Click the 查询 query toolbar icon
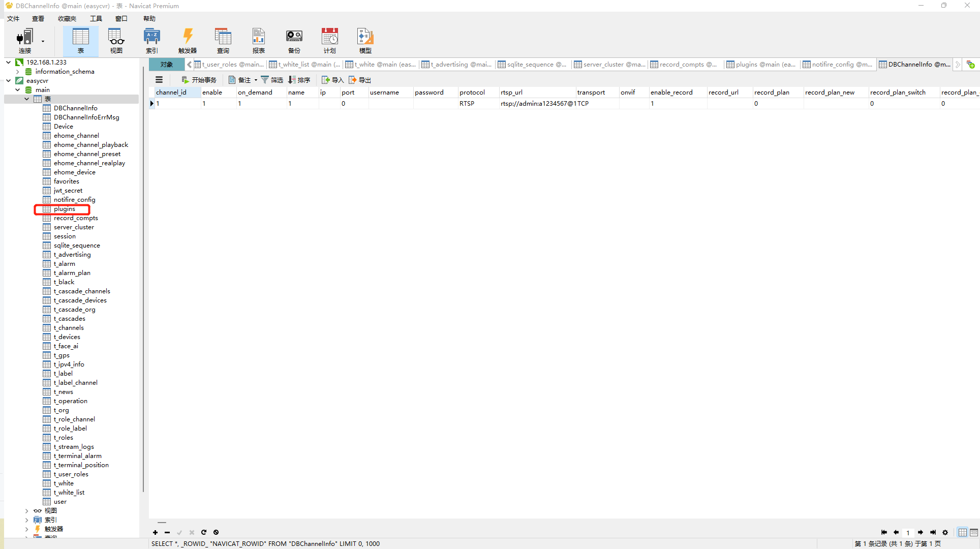The height and width of the screenshot is (549, 980). (x=223, y=41)
